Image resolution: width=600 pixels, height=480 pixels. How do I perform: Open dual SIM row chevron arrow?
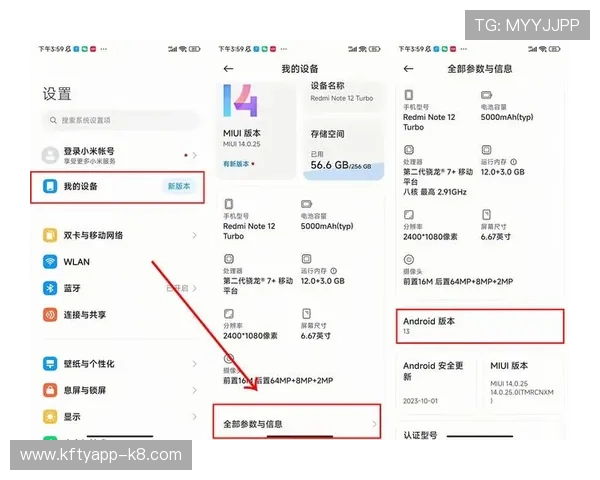pos(194,235)
